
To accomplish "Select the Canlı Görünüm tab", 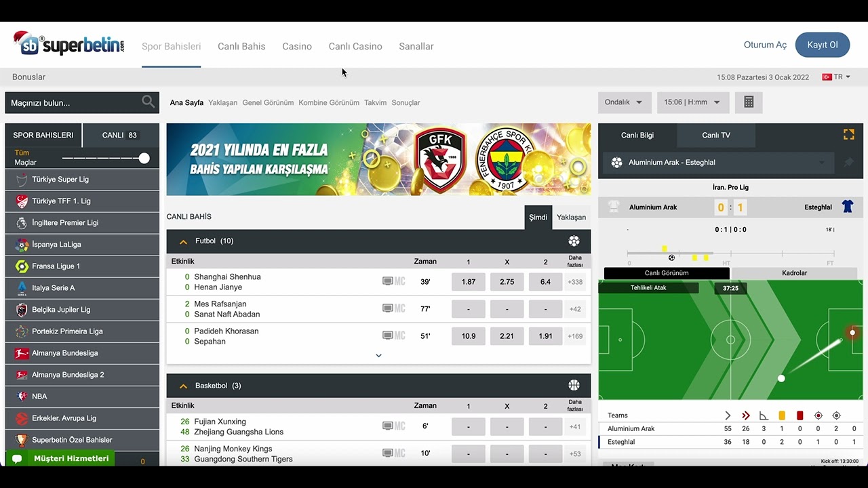I will (x=667, y=273).
